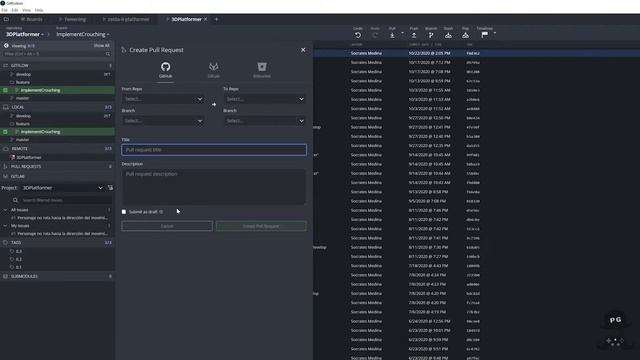Add a new tab with plus icon
The width and height of the screenshot is (640, 360).
click(216, 19)
